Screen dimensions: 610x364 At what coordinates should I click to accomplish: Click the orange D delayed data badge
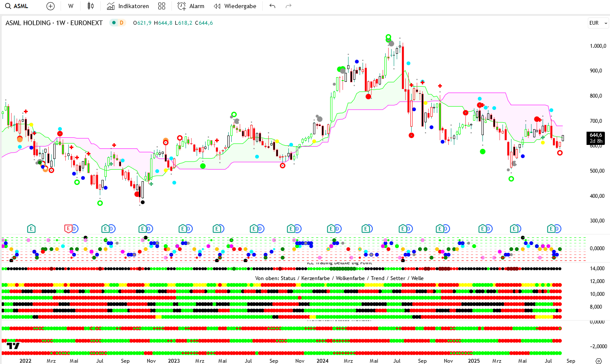122,23
